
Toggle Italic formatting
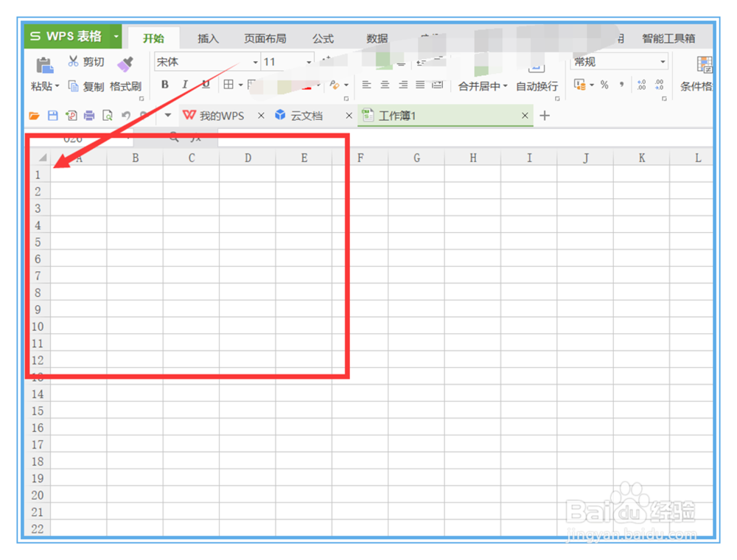[x=185, y=85]
